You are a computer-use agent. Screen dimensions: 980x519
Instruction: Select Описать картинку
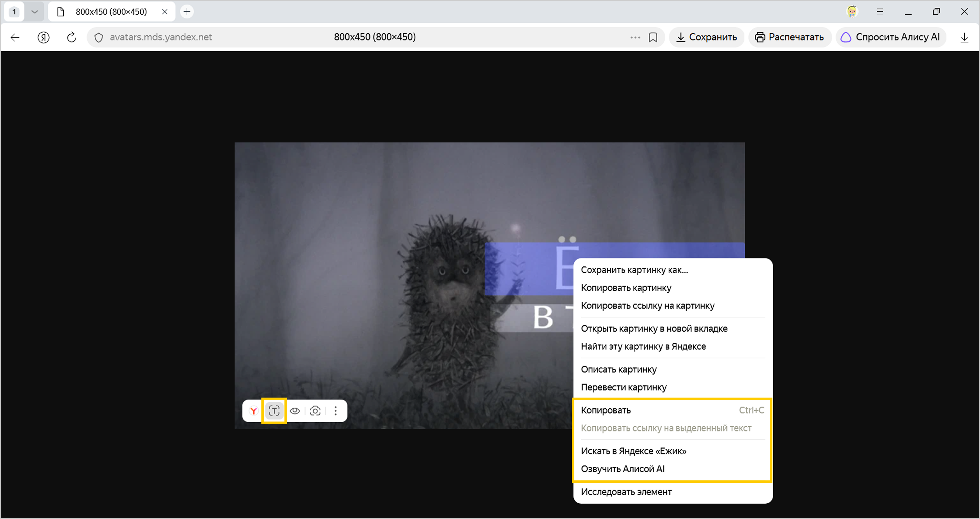coord(673,369)
